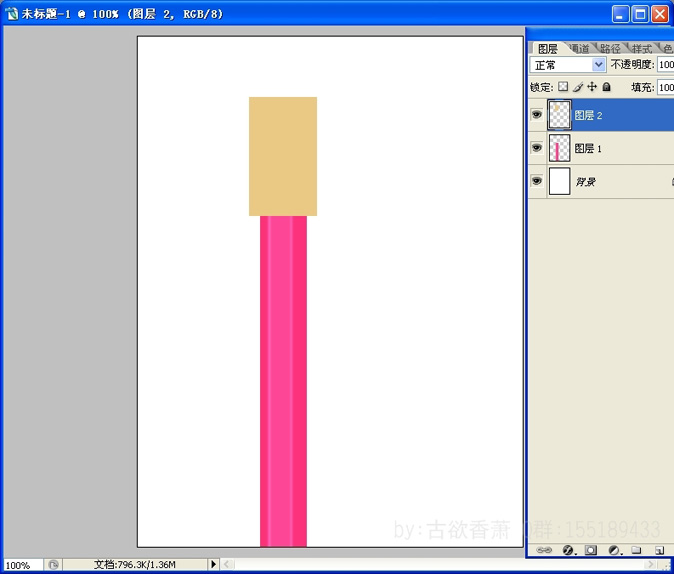Click the status bar preview icon beside the zoom field
674x574 pixels.
tap(53, 564)
